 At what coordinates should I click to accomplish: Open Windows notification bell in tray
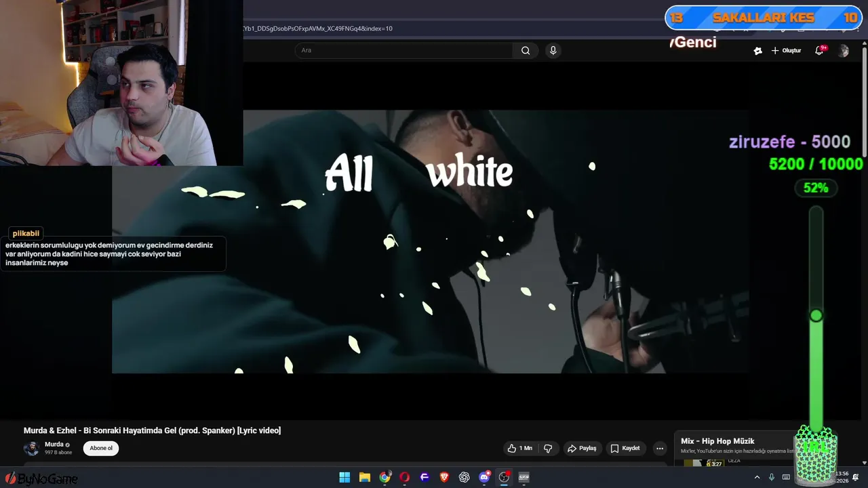tap(856, 477)
